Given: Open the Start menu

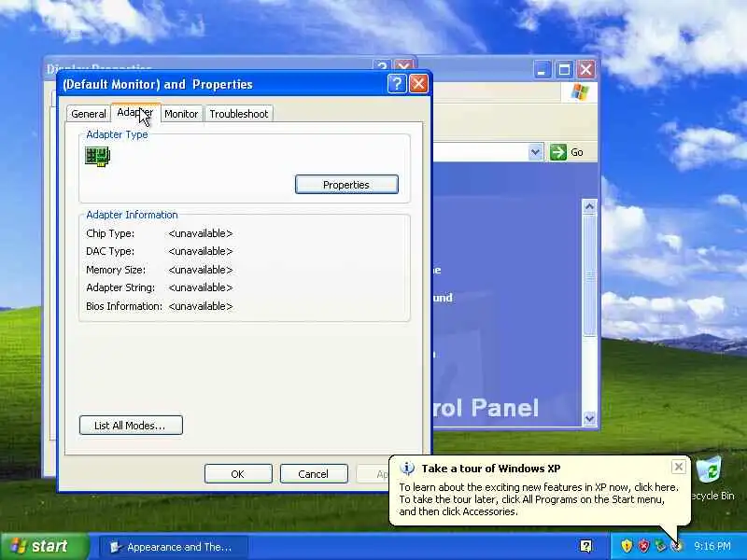Looking at the screenshot, I should 44,546.
